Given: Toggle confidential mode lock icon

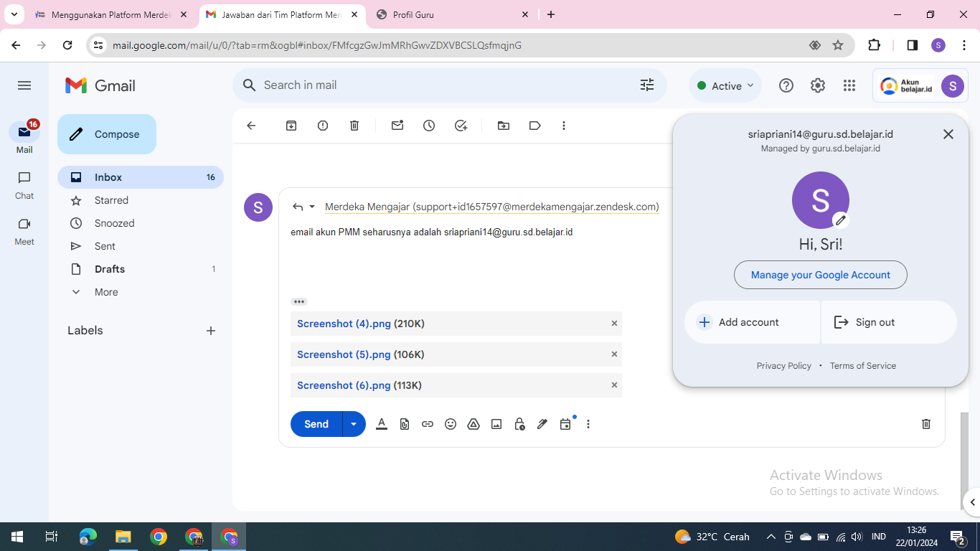Looking at the screenshot, I should [x=519, y=424].
